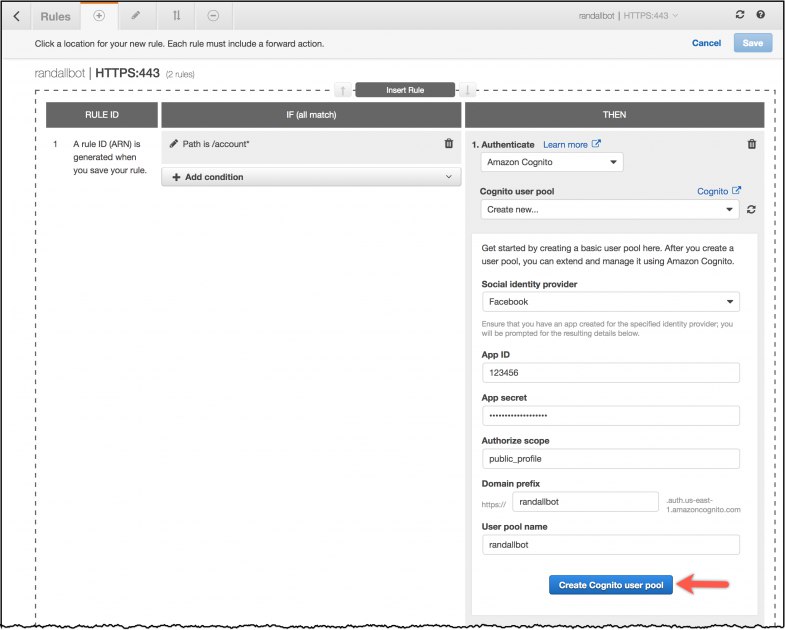Screen dimensions: 785x630
Task: Delete the Authenticate action with trash icon
Action: (751, 144)
